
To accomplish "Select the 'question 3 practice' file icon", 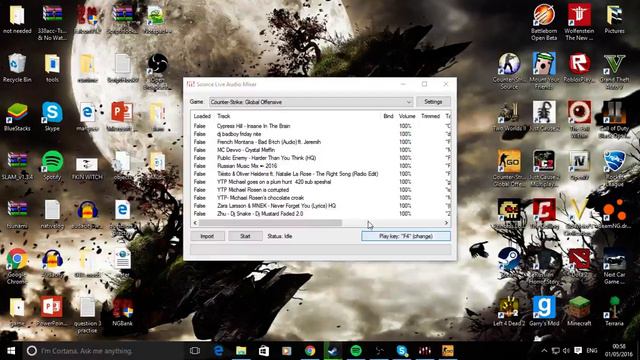I will 87,315.
